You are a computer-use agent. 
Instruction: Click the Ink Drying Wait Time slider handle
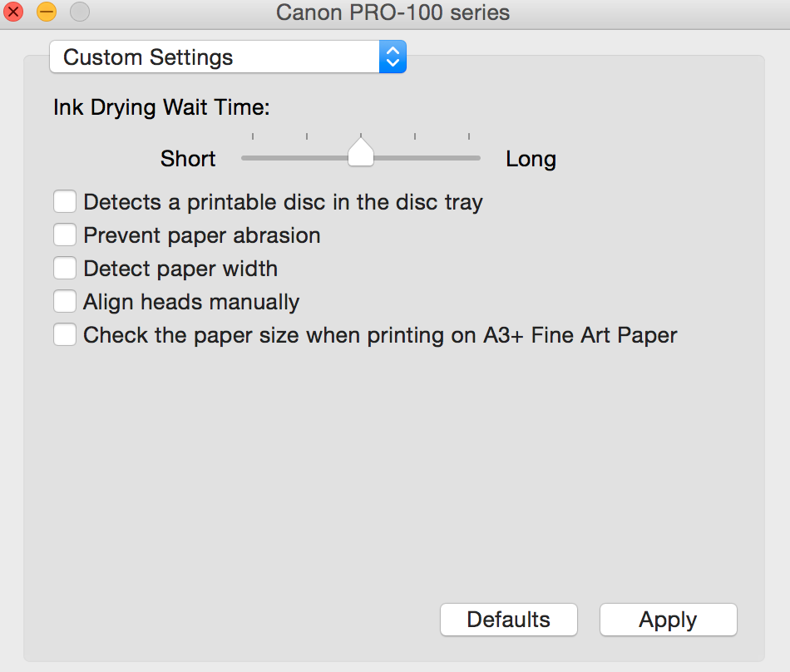[360, 154]
